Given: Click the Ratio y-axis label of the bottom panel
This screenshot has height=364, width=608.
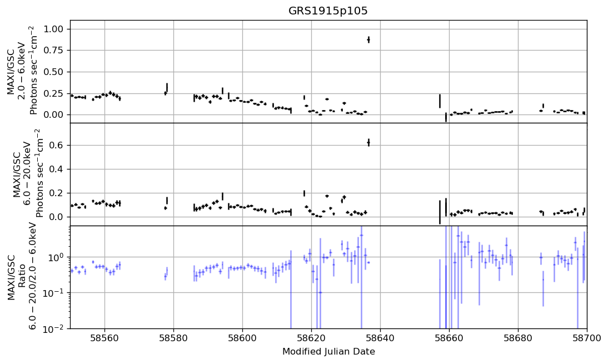Looking at the screenshot, I should pos(22,277).
